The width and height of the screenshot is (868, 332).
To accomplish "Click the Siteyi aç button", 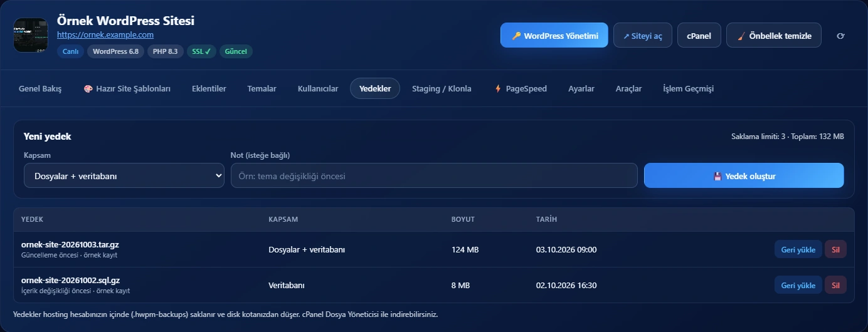I will (x=643, y=36).
